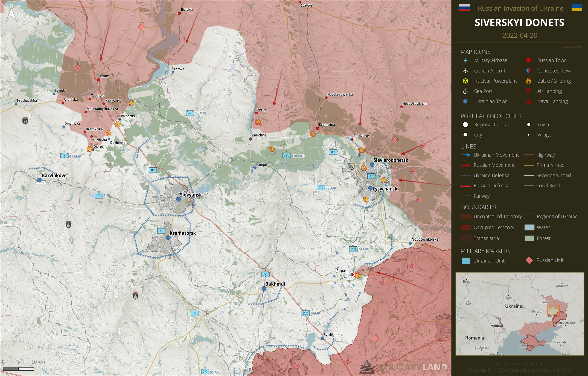Click the Civilian Airport legend icon
This screenshot has height=376, width=588.
click(465, 71)
